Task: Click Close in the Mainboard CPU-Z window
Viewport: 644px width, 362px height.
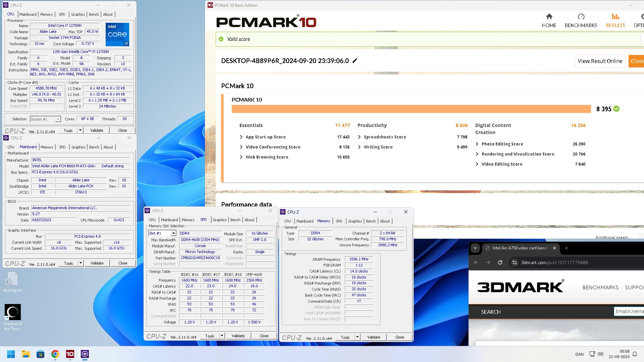Action: tap(123, 263)
